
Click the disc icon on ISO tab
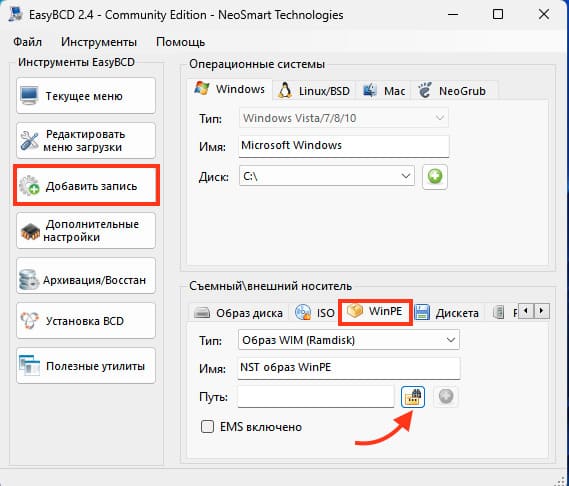click(303, 313)
